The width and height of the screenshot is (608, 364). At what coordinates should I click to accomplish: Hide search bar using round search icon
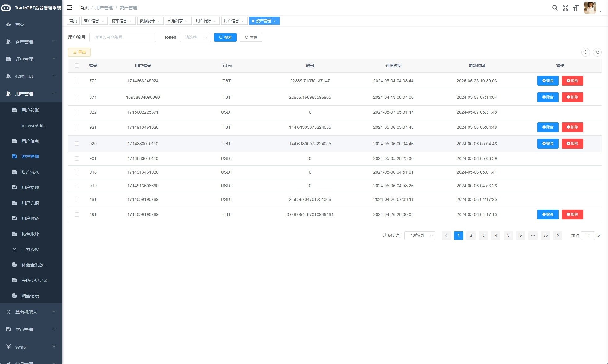click(585, 52)
